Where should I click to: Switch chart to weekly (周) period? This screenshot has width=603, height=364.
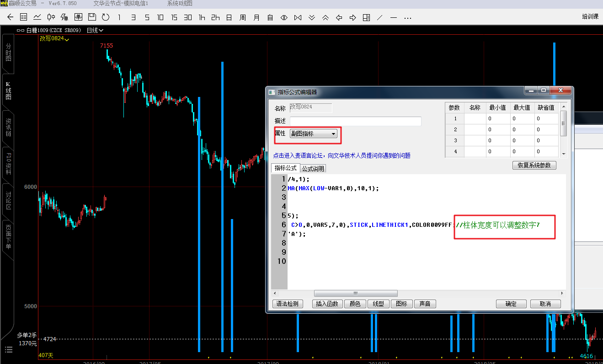[x=243, y=17]
